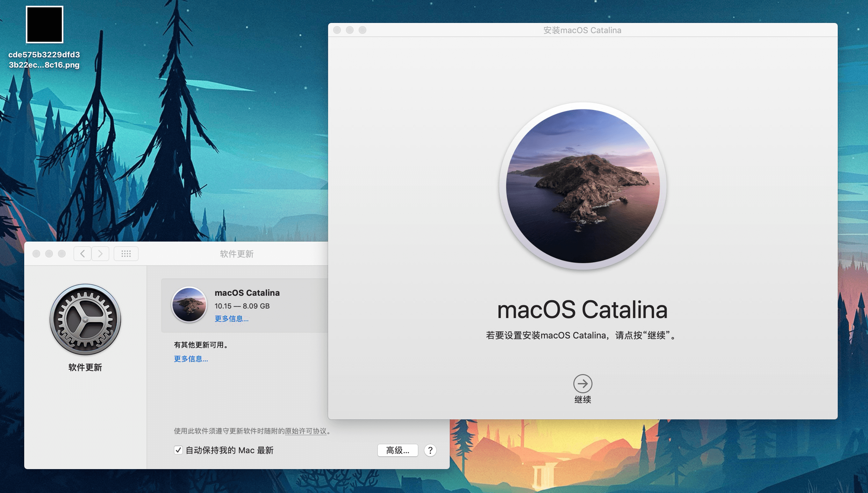
Task: Open the original license agreement link
Action: pyautogui.click(x=305, y=431)
